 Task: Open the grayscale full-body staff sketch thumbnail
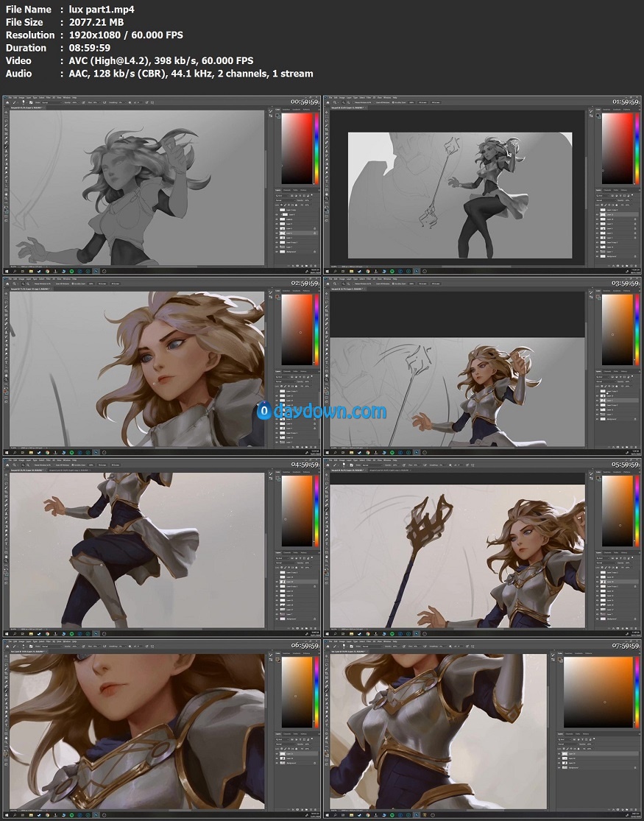[482, 184]
